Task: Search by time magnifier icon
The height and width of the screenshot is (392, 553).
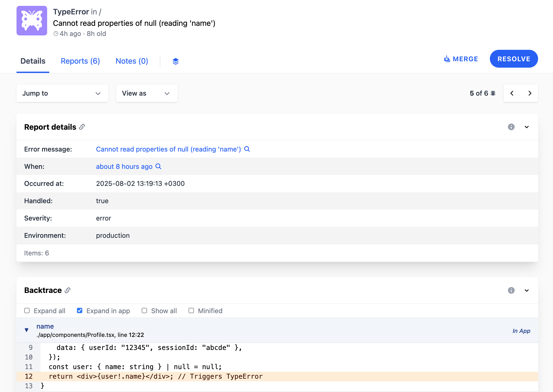Action: (x=158, y=166)
